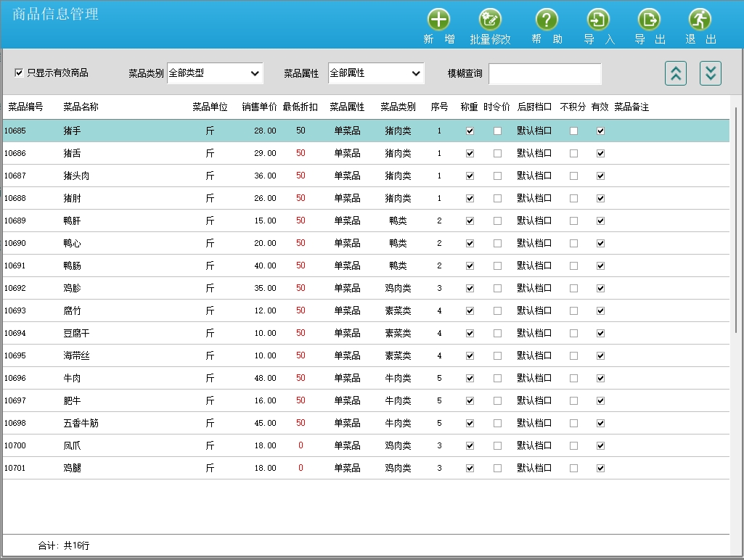744x560 pixels.
Task: Open 批量修改 batch edit tool
Action: click(490, 20)
